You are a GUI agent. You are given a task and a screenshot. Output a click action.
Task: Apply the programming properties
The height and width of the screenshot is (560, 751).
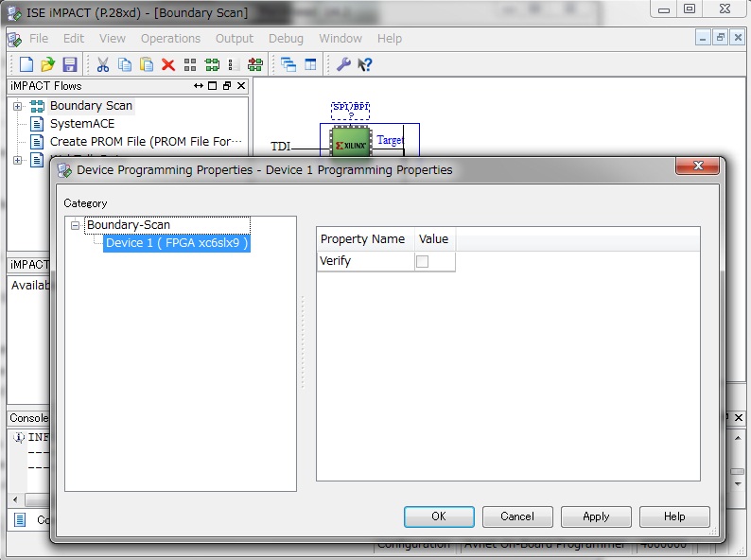point(596,516)
